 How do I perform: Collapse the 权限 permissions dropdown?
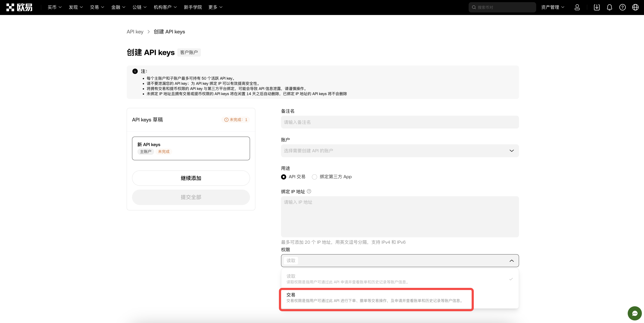[x=512, y=260]
